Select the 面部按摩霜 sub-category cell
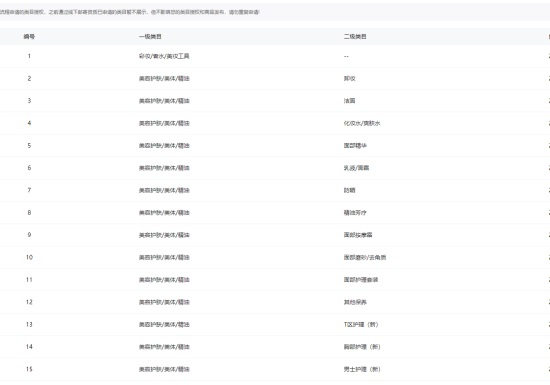The height and width of the screenshot is (385, 550). (358, 235)
